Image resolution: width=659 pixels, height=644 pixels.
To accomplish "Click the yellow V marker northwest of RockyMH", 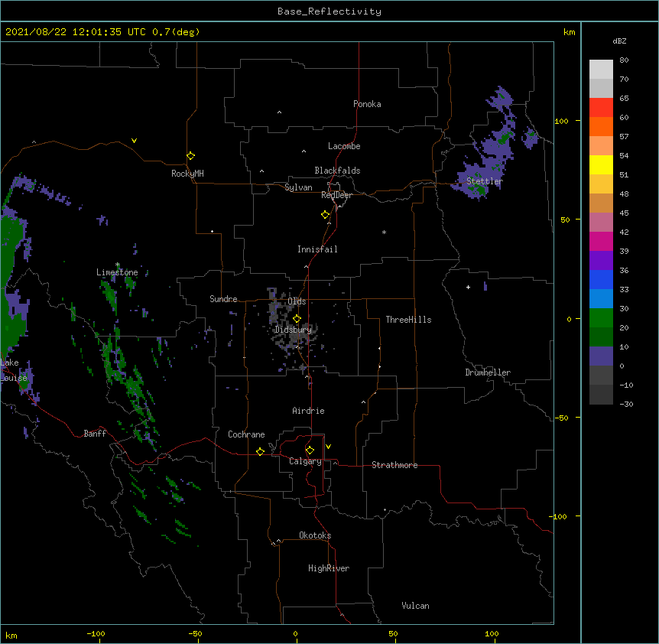I will click(134, 141).
